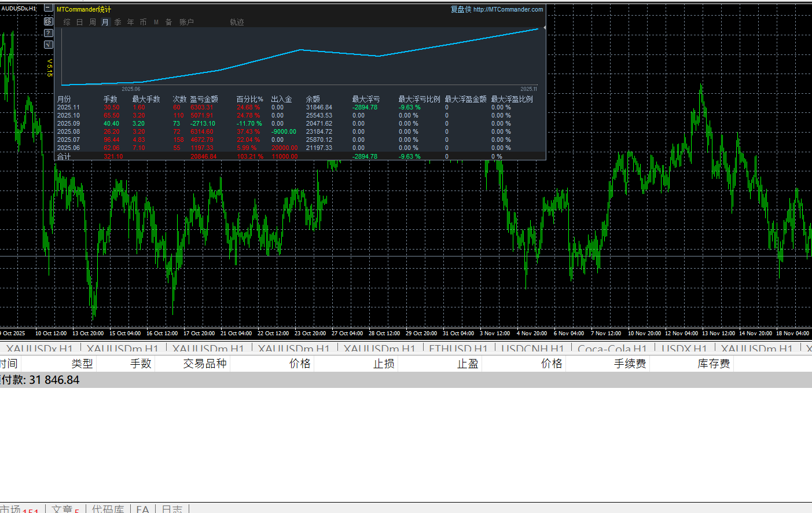
Task: Switch to the 综 summary tab
Action: [67, 22]
